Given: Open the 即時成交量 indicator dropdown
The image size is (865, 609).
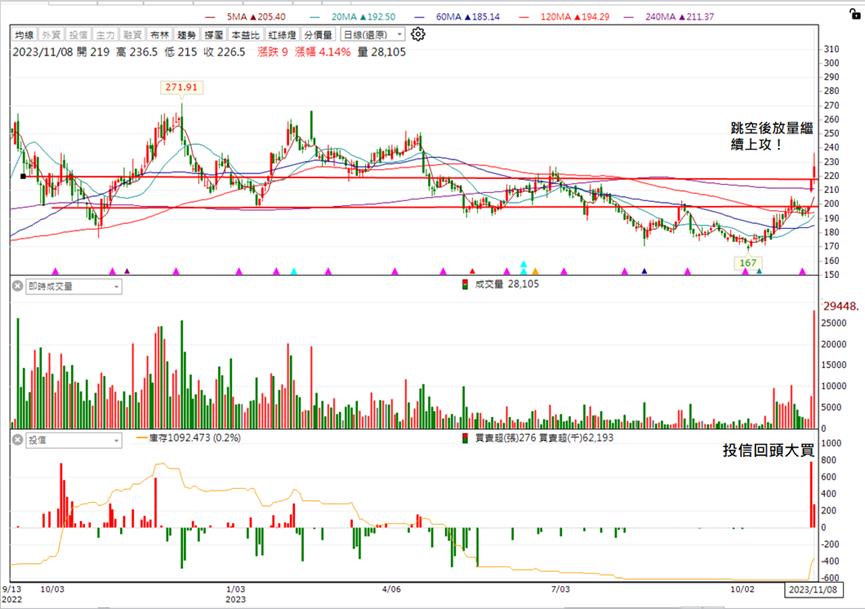Looking at the screenshot, I should pos(74,286).
